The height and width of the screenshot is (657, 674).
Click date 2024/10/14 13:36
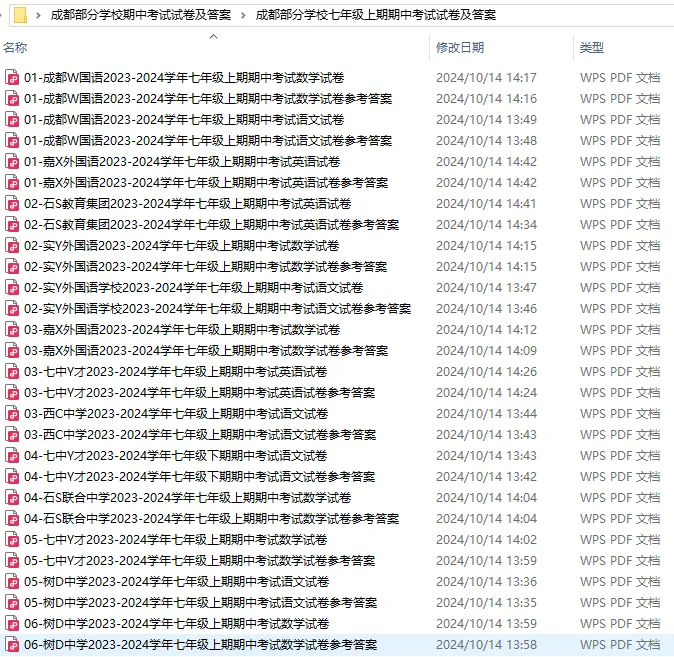[487, 582]
